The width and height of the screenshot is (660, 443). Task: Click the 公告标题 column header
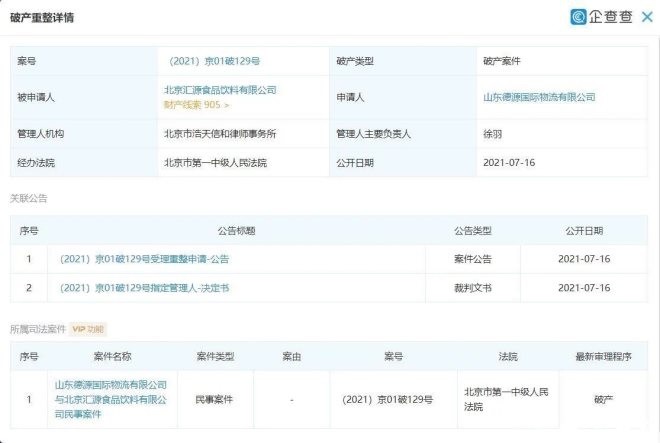[236, 231]
